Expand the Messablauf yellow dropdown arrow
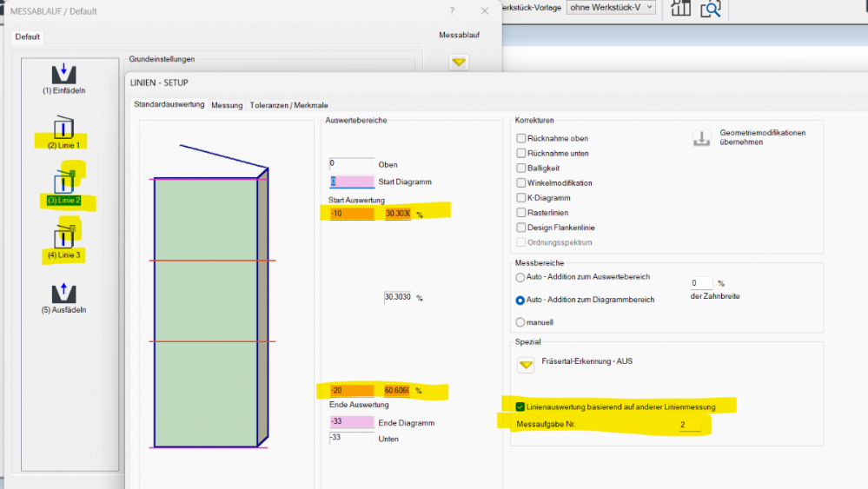The height and width of the screenshot is (489, 868). 459,63
